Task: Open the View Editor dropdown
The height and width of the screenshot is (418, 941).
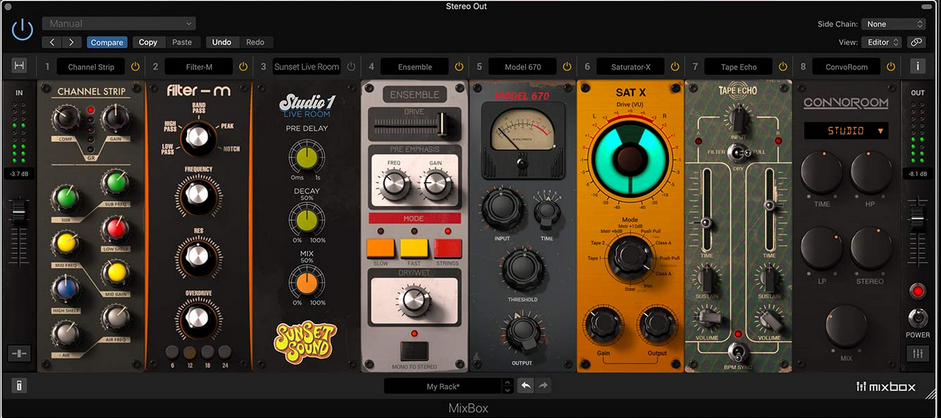Action: [881, 42]
